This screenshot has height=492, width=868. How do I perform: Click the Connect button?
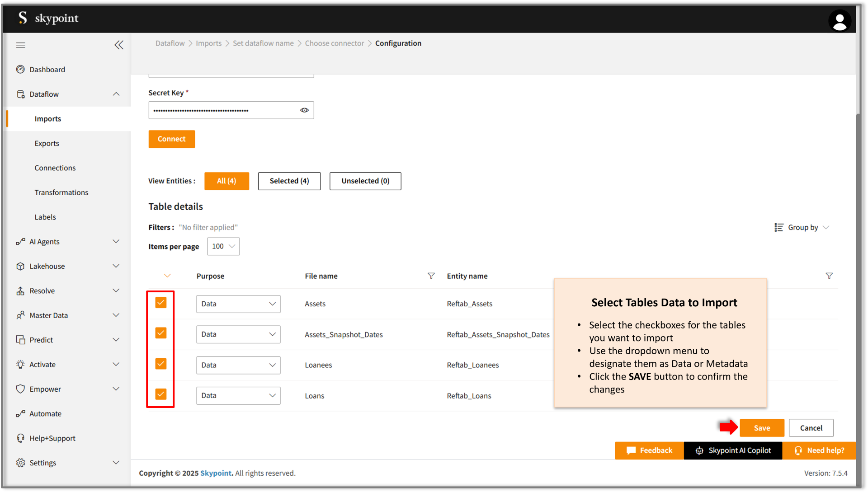coord(172,139)
